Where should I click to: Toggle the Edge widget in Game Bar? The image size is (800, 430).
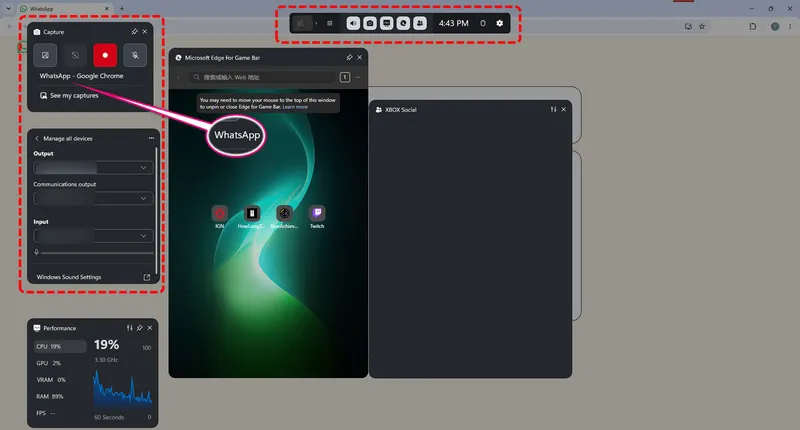(404, 23)
